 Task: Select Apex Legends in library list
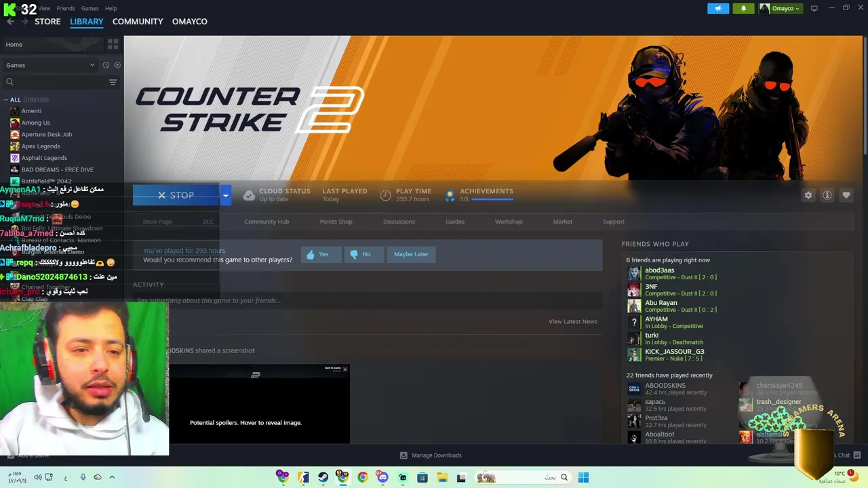41,146
